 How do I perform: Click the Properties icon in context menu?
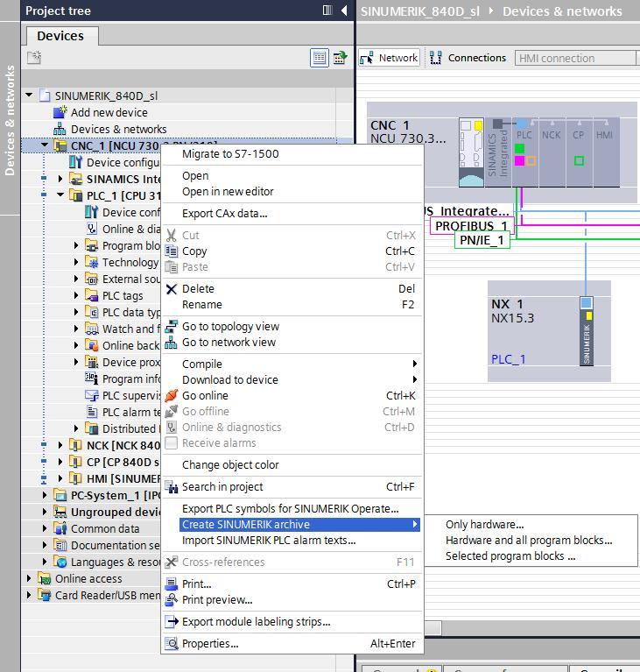172,643
